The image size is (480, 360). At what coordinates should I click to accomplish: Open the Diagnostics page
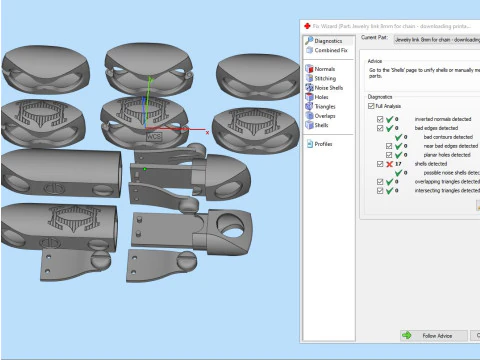[x=328, y=41]
